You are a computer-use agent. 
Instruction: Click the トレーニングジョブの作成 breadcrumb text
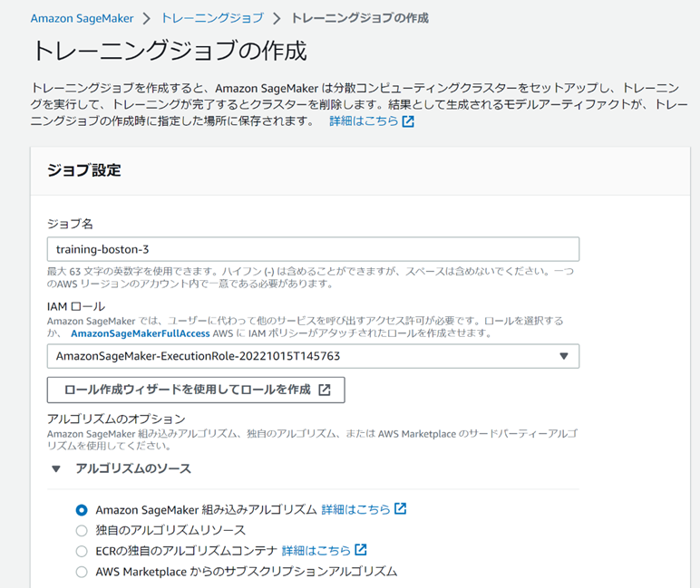point(360,18)
